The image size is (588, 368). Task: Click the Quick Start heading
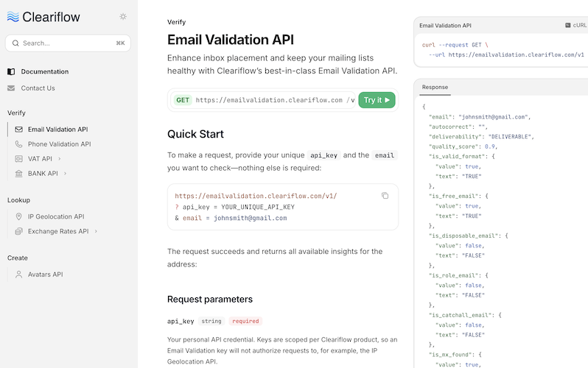[195, 134]
